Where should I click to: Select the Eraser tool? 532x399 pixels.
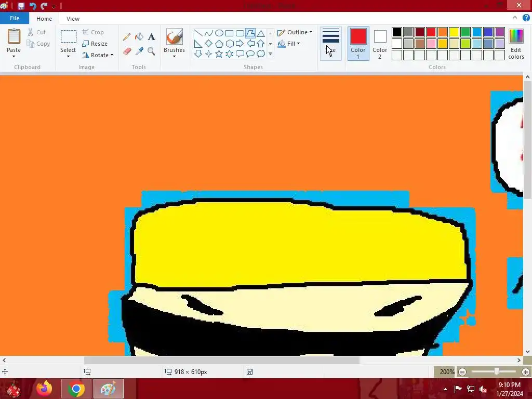coord(127,51)
